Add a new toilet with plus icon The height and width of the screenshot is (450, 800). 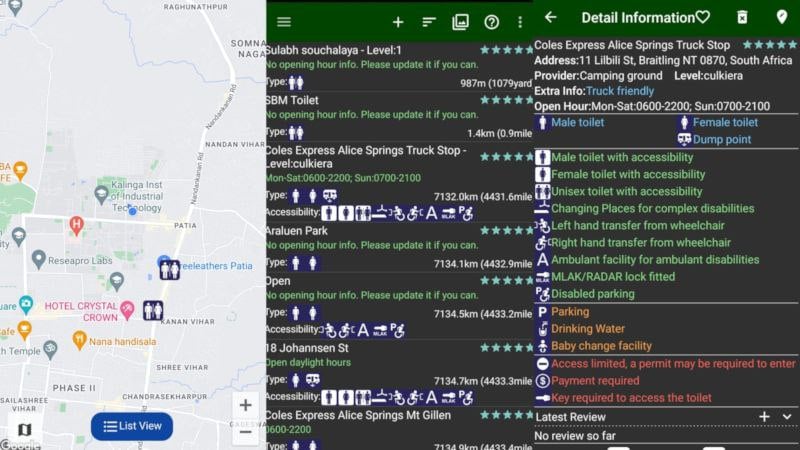pyautogui.click(x=398, y=22)
